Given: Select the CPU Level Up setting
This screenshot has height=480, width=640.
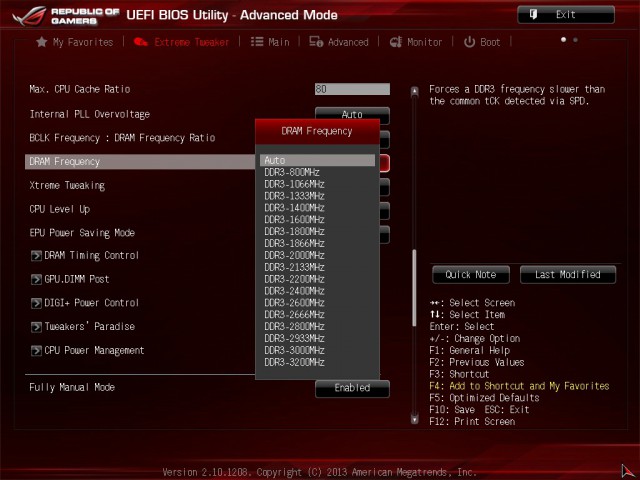Looking at the screenshot, I should coord(60,209).
